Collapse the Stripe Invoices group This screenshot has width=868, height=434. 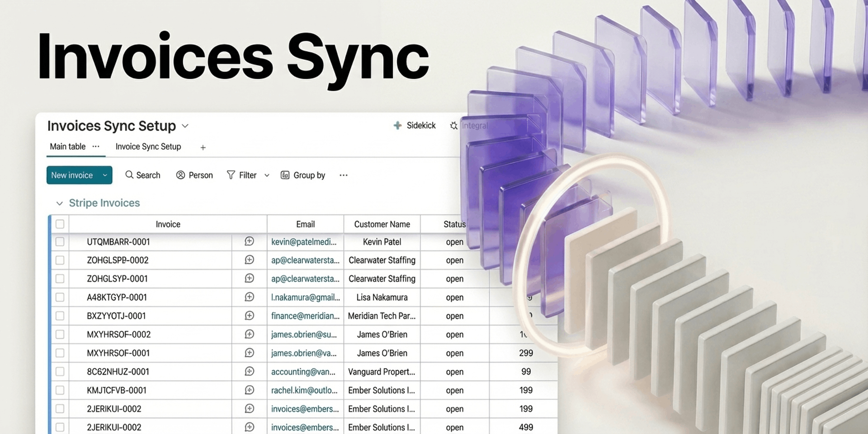click(x=59, y=203)
